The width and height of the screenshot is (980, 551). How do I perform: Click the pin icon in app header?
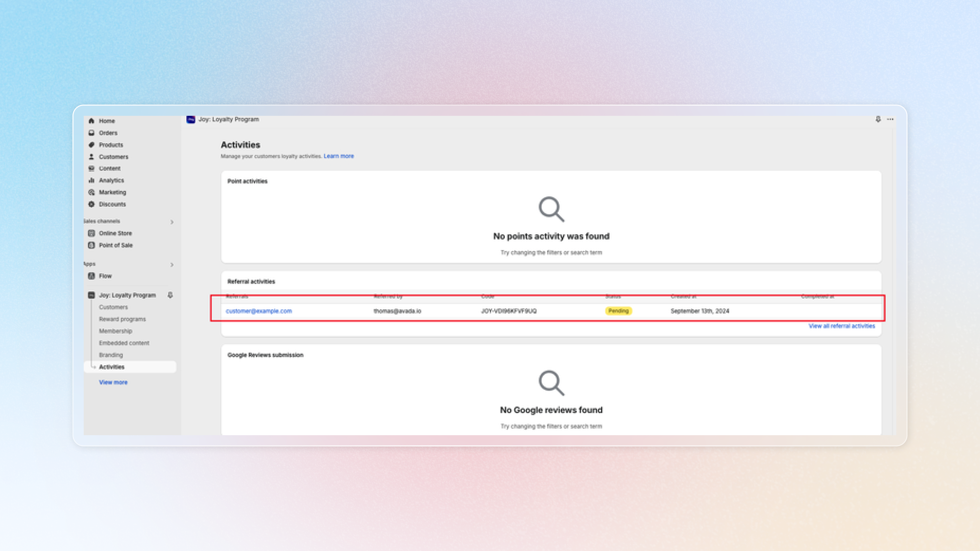tap(878, 119)
